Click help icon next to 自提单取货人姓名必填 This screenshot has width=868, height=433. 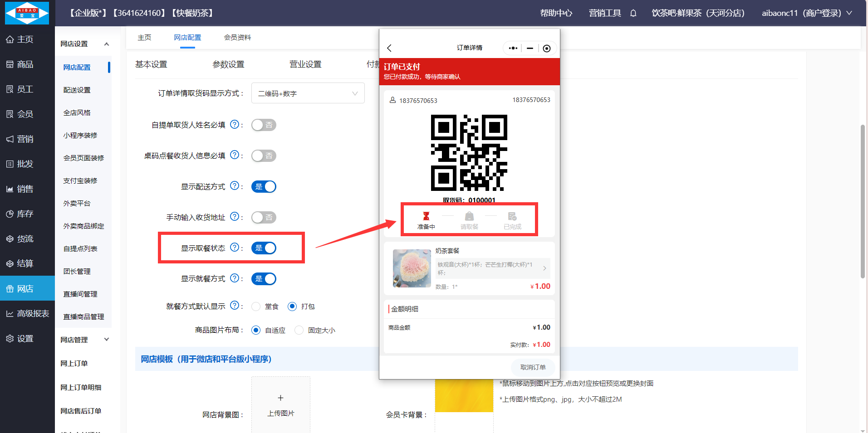[235, 124]
